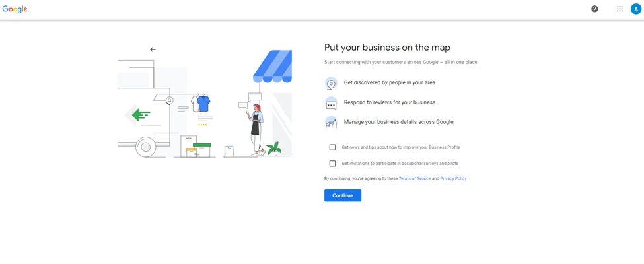Open the help question mark icon
This screenshot has width=644, height=264.
594,9
